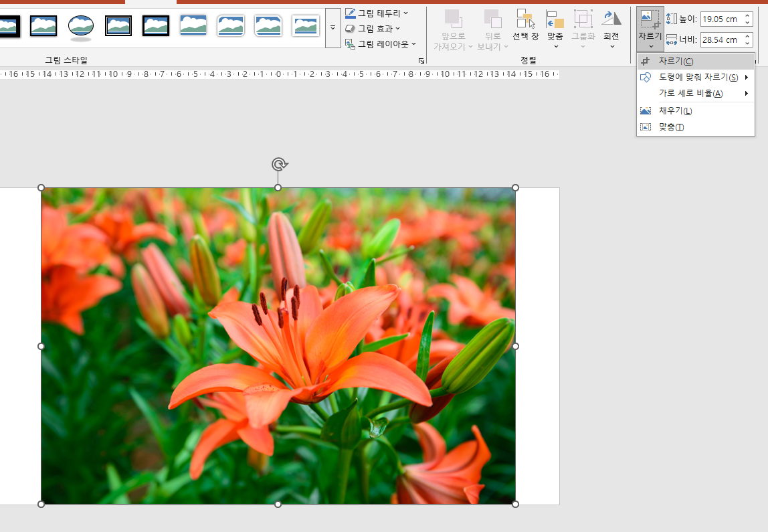Image resolution: width=768 pixels, height=532 pixels.
Task: Click the bottom-center resize handle of the picture
Action: click(x=278, y=504)
